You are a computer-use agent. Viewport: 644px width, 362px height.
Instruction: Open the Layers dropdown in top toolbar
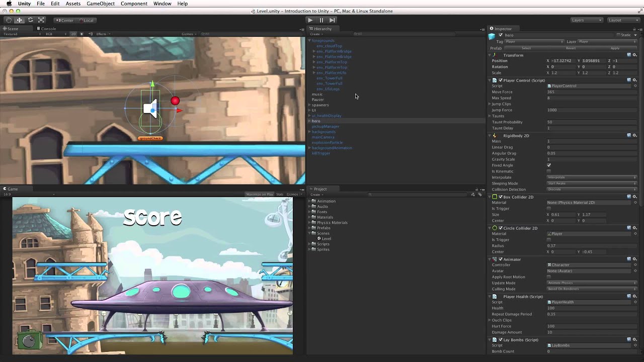pyautogui.click(x=587, y=20)
